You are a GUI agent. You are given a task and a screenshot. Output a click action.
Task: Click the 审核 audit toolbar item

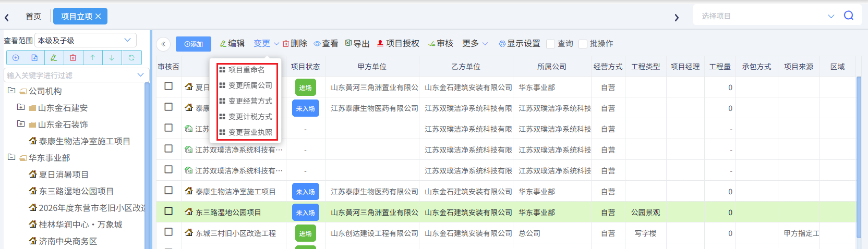pyautogui.click(x=441, y=44)
